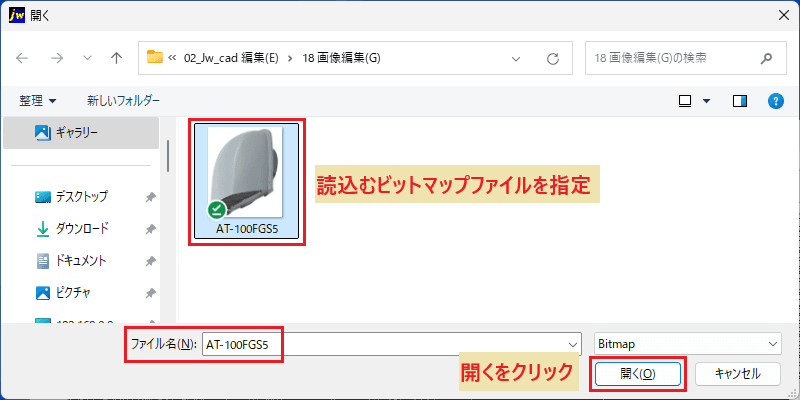Open the 整理 menu

point(38,101)
